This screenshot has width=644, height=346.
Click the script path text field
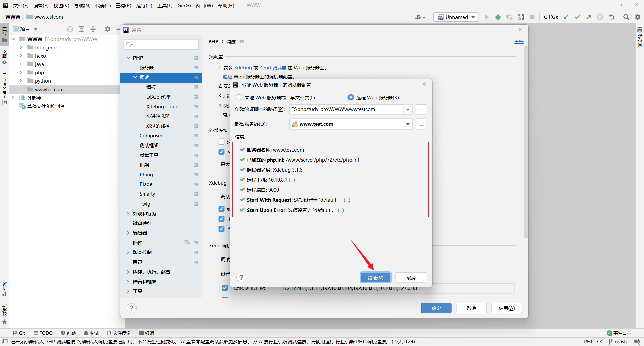click(346, 109)
